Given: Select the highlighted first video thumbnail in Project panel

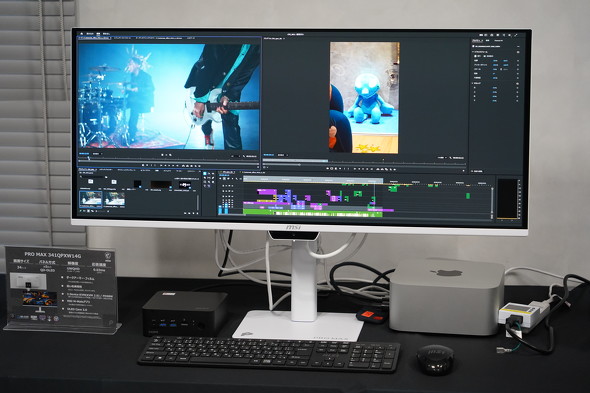Looking at the screenshot, I should click(x=90, y=199).
